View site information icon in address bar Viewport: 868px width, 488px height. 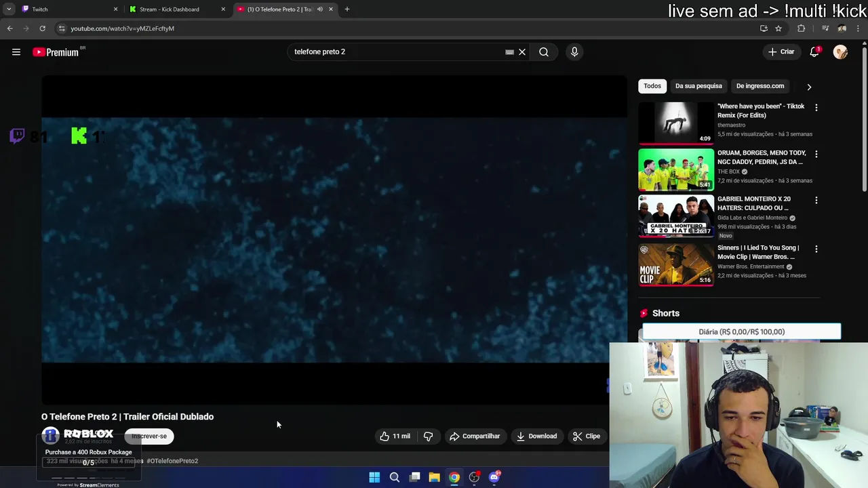pyautogui.click(x=62, y=28)
